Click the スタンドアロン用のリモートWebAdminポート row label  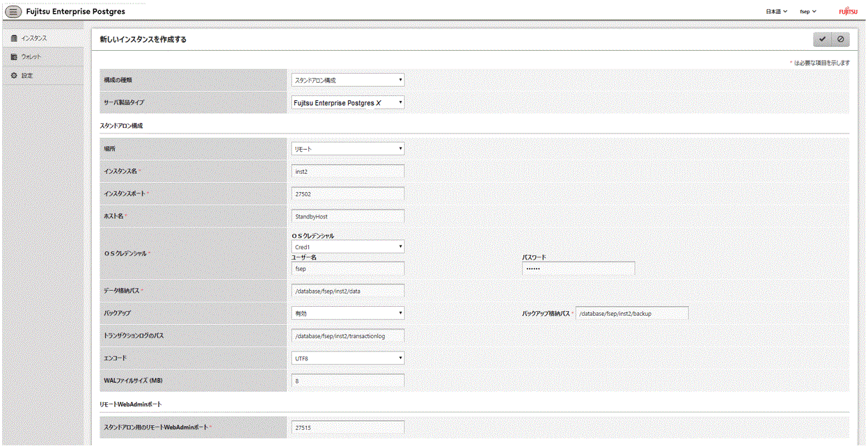tap(155, 427)
